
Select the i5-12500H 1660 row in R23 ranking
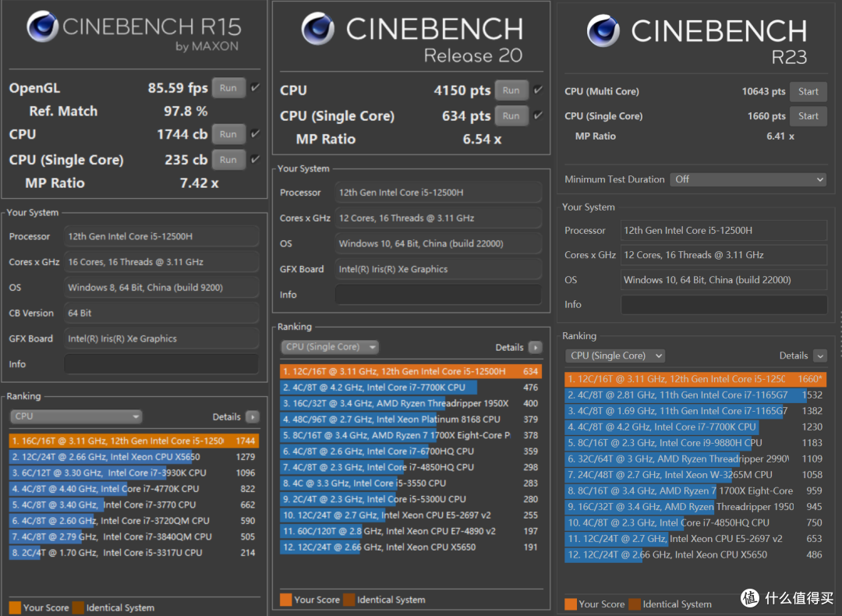click(695, 379)
